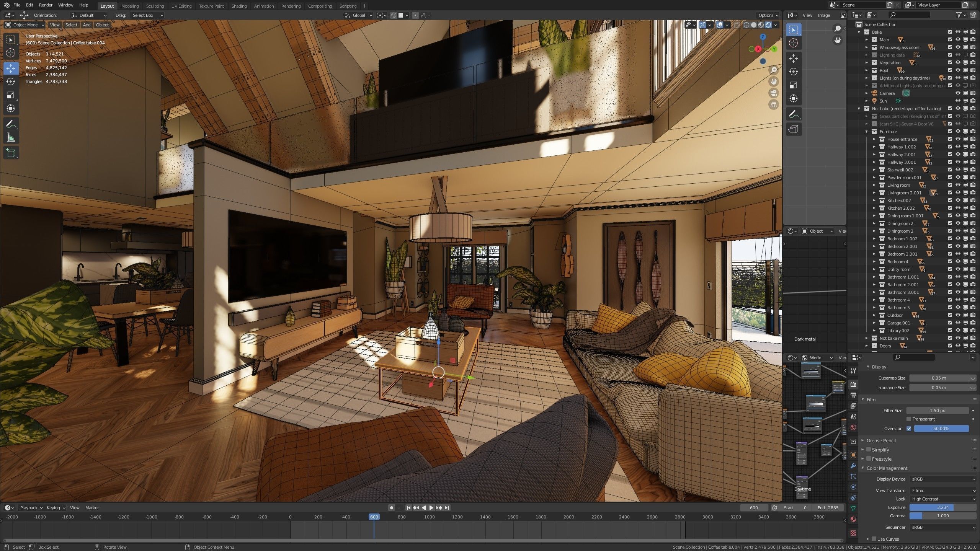Toggle camera view in viewport
Viewport: 980px width, 551px height.
coord(774,93)
